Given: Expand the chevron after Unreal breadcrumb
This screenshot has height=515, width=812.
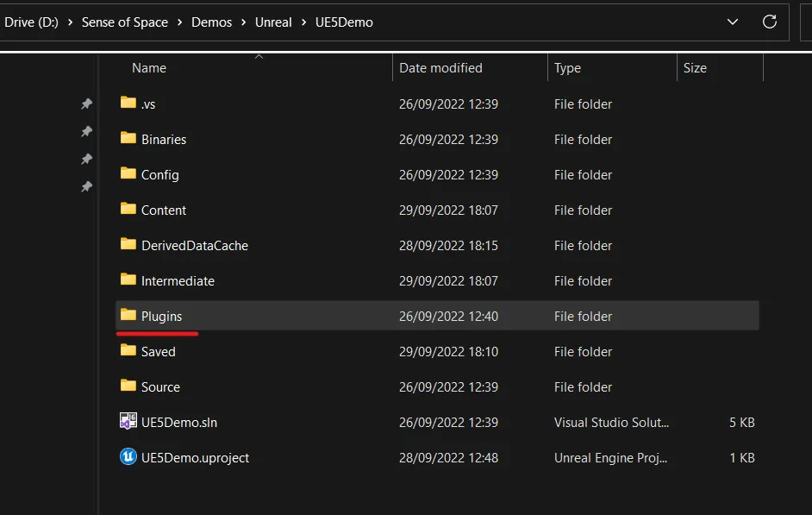Looking at the screenshot, I should point(304,22).
